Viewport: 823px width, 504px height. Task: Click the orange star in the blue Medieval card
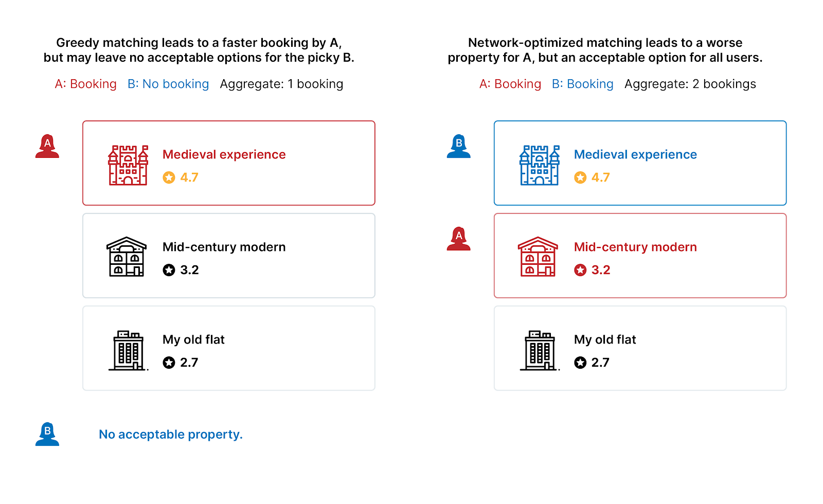point(580,177)
